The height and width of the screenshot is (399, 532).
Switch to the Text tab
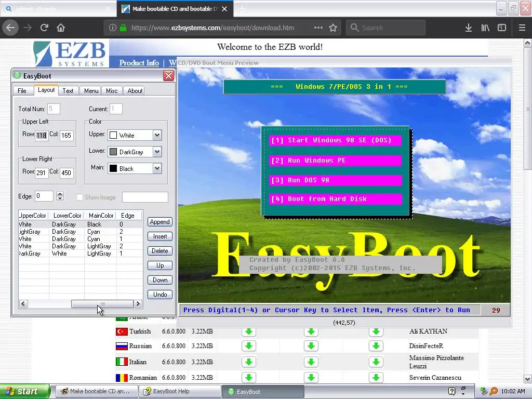pos(68,91)
